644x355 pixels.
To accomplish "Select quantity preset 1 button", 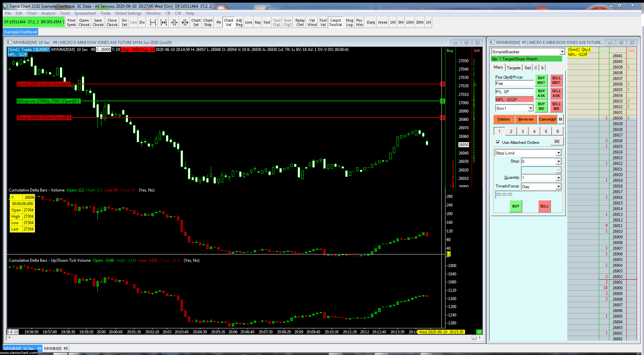I will [x=499, y=131].
